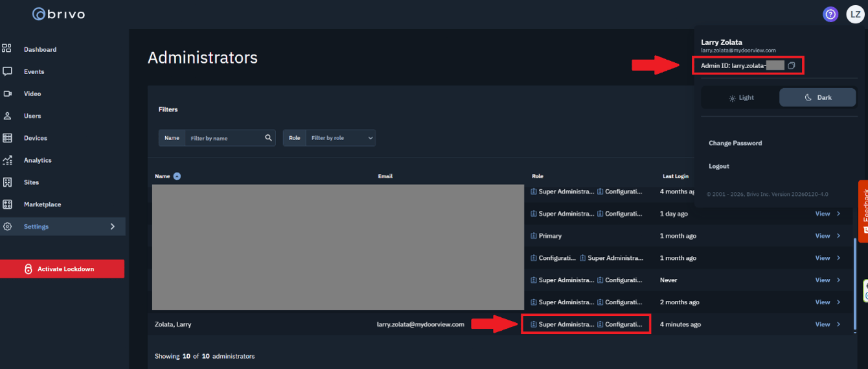Choose Logout from the profile menu

[719, 166]
